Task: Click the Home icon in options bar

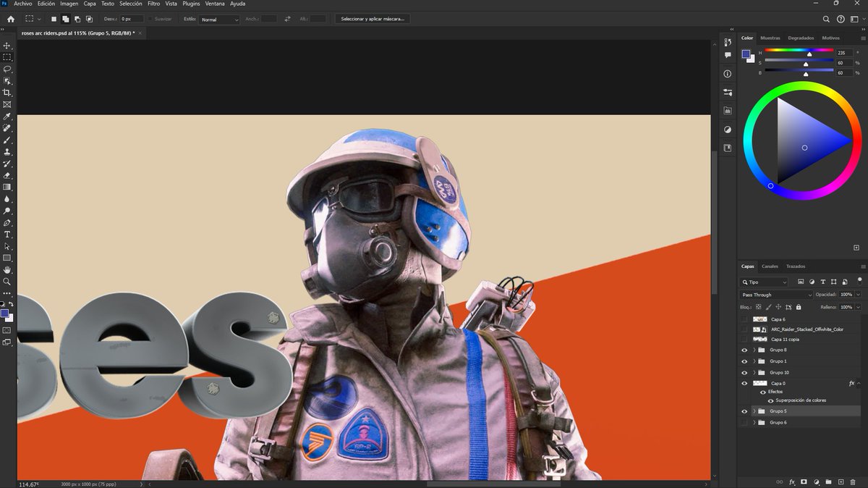Action: click(x=10, y=19)
